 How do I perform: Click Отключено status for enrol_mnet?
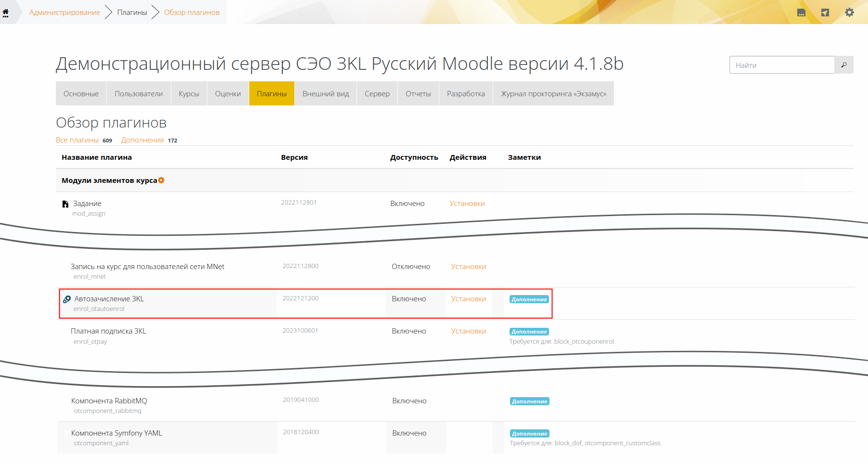(x=411, y=267)
